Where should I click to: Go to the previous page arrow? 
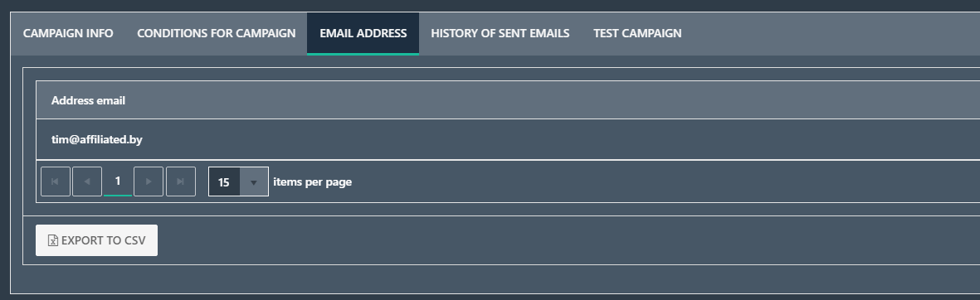[87, 181]
